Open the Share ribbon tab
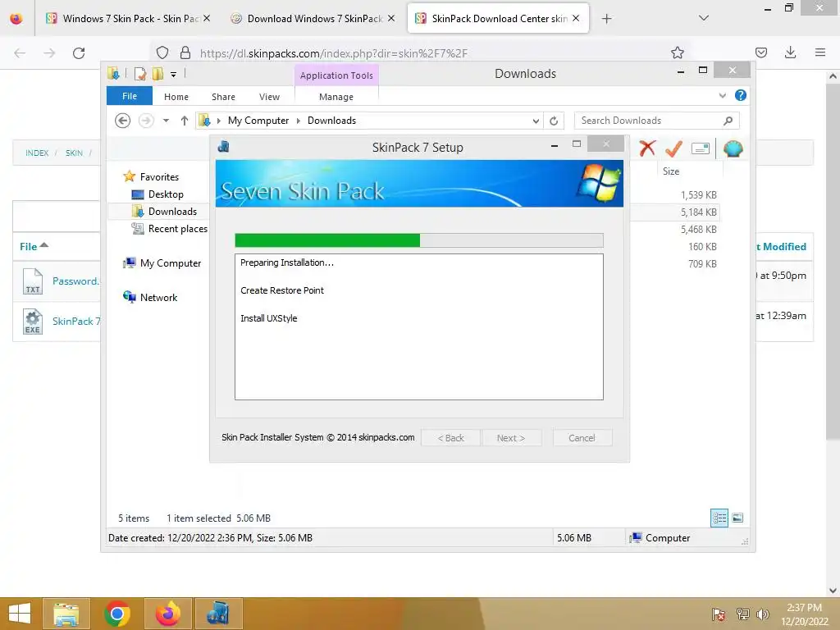 223,97
